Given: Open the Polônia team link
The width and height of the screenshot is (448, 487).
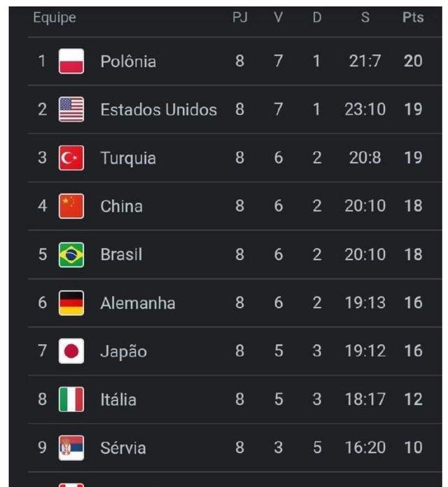Looking at the screenshot, I should (128, 61).
